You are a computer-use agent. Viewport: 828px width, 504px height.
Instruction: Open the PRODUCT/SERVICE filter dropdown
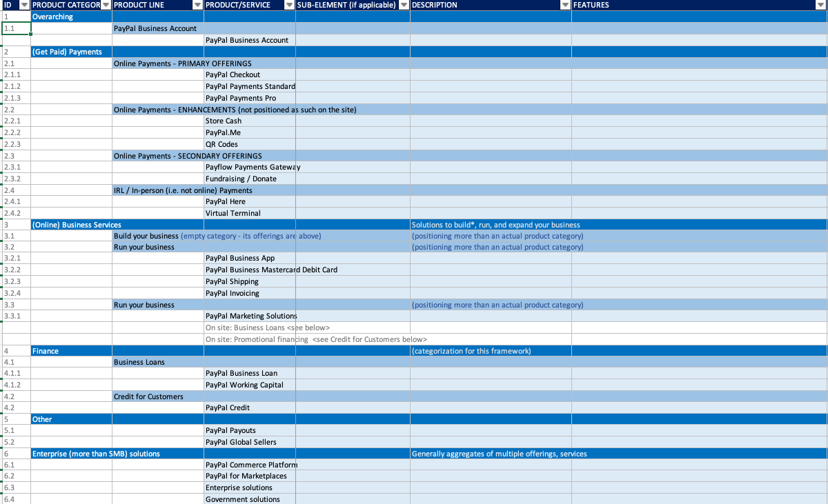click(x=290, y=5)
